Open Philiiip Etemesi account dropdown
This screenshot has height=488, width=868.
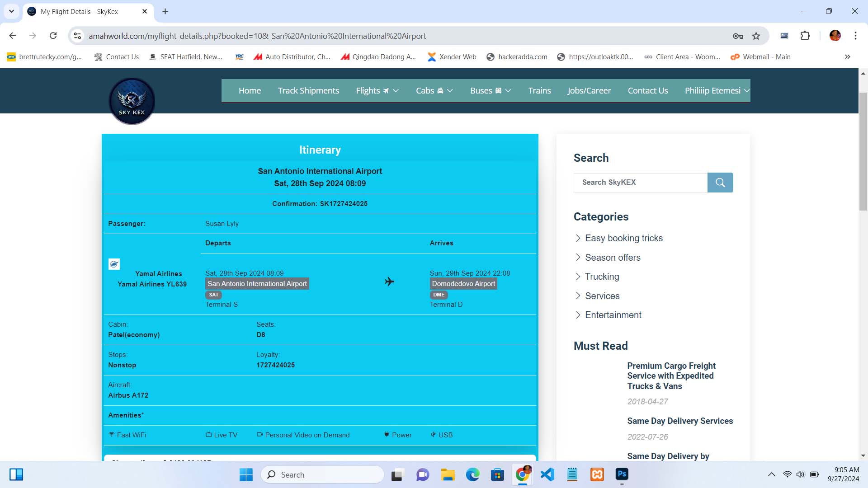click(717, 91)
